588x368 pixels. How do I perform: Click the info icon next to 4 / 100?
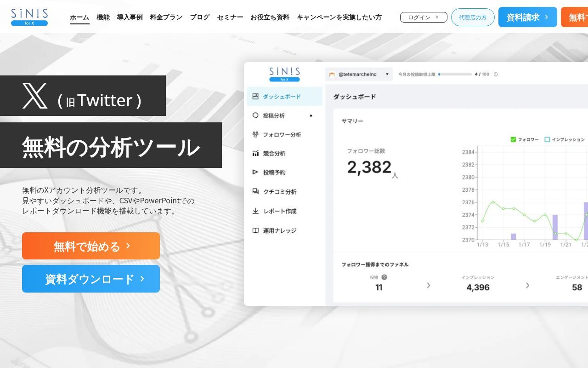pyautogui.click(x=496, y=74)
